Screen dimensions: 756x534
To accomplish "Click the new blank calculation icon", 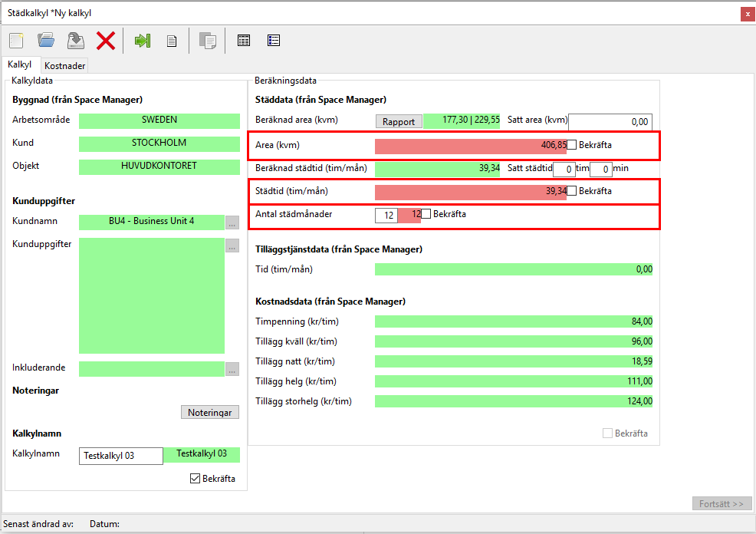I will tap(16, 41).
